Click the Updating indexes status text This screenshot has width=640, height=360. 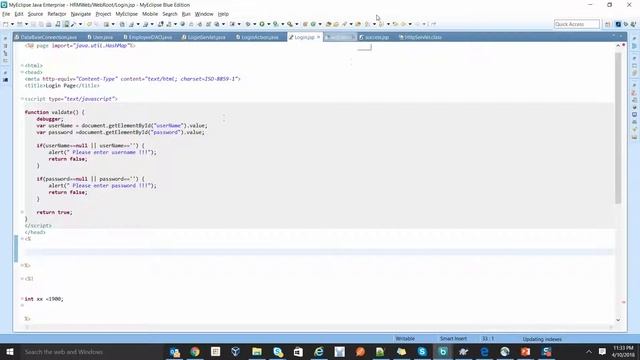click(542, 339)
